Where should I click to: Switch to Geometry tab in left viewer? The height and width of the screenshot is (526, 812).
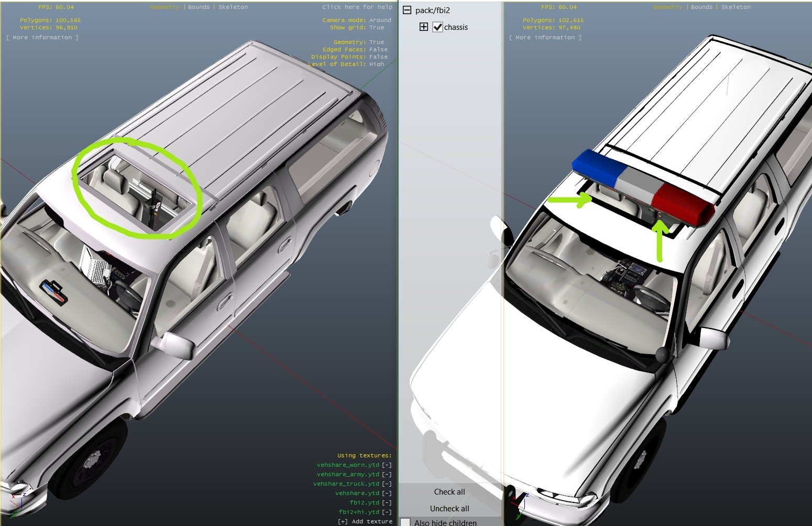click(x=165, y=7)
